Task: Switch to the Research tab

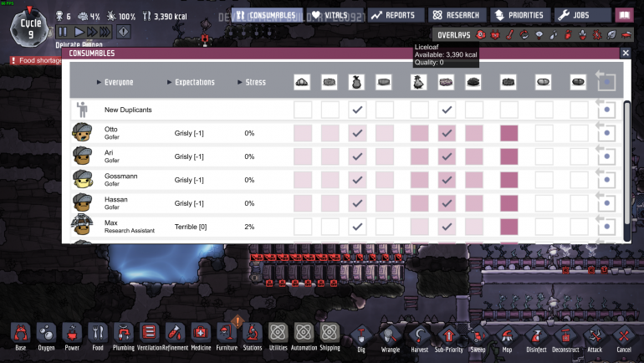Action: pos(457,15)
